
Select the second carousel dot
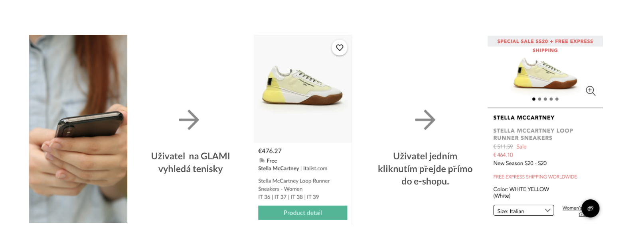pos(539,99)
